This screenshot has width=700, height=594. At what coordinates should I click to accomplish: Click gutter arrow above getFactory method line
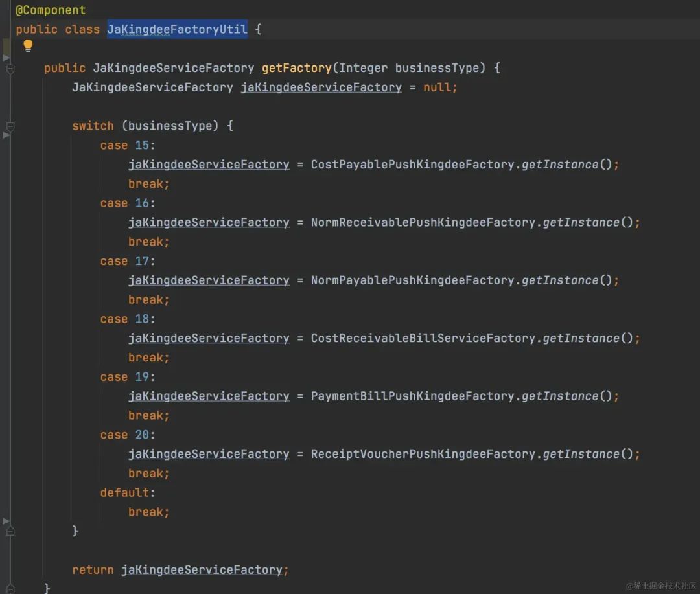[x=6, y=58]
